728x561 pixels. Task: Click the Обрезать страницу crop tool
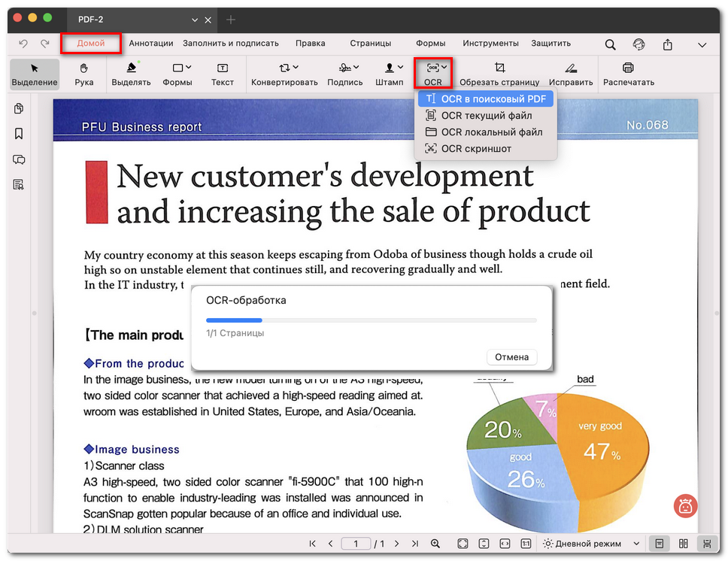pyautogui.click(x=499, y=74)
